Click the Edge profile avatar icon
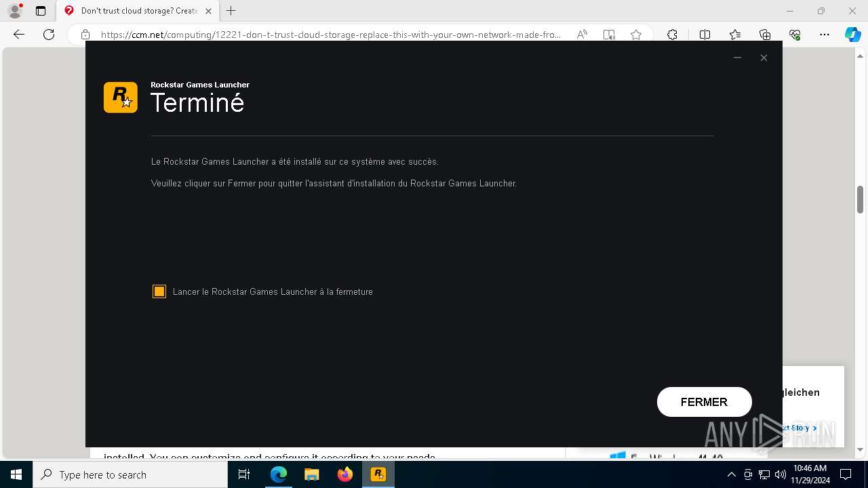This screenshot has height=488, width=868. point(15,11)
